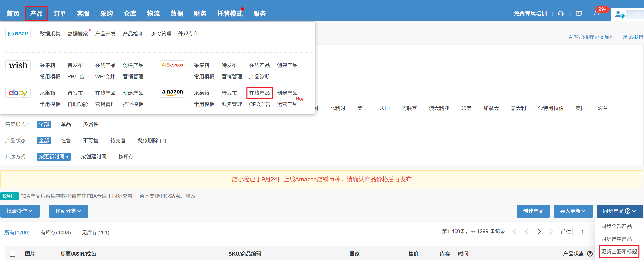644x260 pixels.
Task: Select the 单品 sale format filter
Action: tap(66, 124)
